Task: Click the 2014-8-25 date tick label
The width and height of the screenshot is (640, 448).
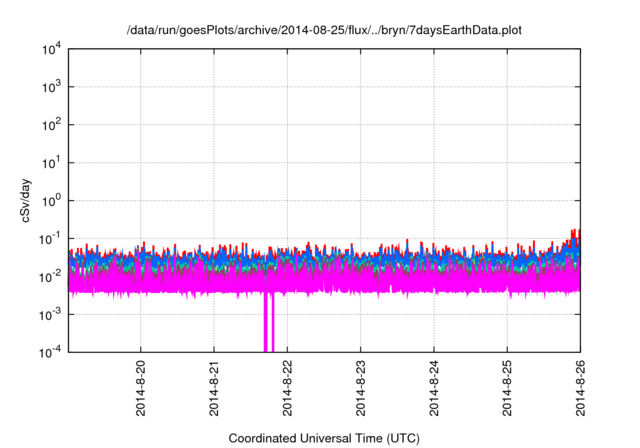Action: tap(507, 388)
